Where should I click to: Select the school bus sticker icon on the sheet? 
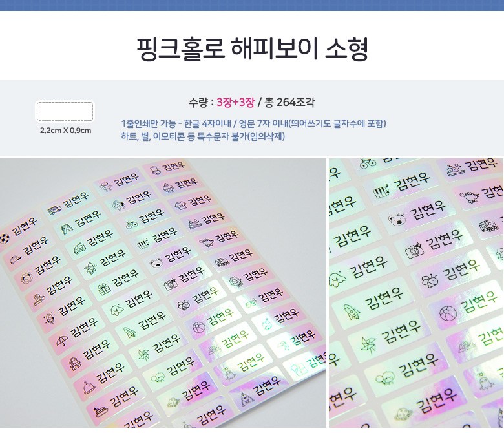[x=54, y=210]
